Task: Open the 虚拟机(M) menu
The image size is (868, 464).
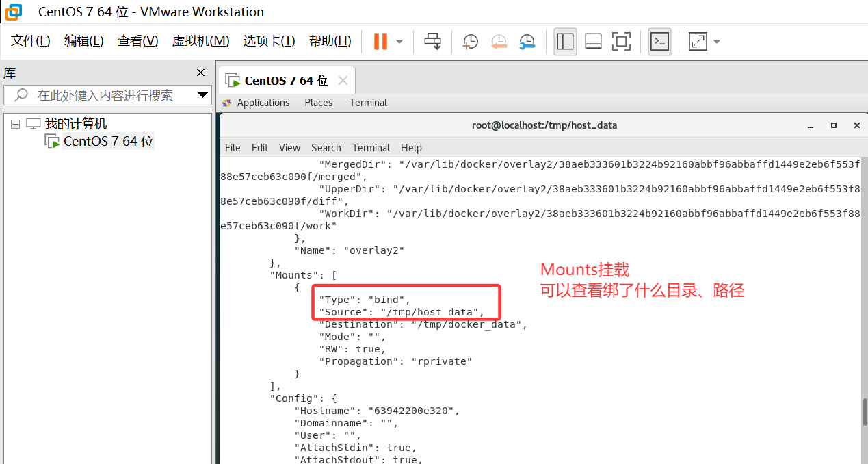Action: (x=200, y=41)
